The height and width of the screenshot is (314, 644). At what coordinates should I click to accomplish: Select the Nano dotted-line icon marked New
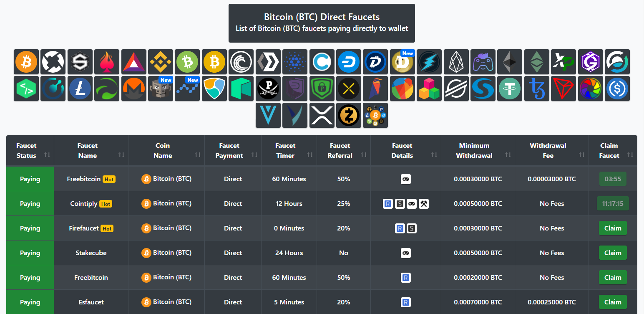[x=187, y=89]
